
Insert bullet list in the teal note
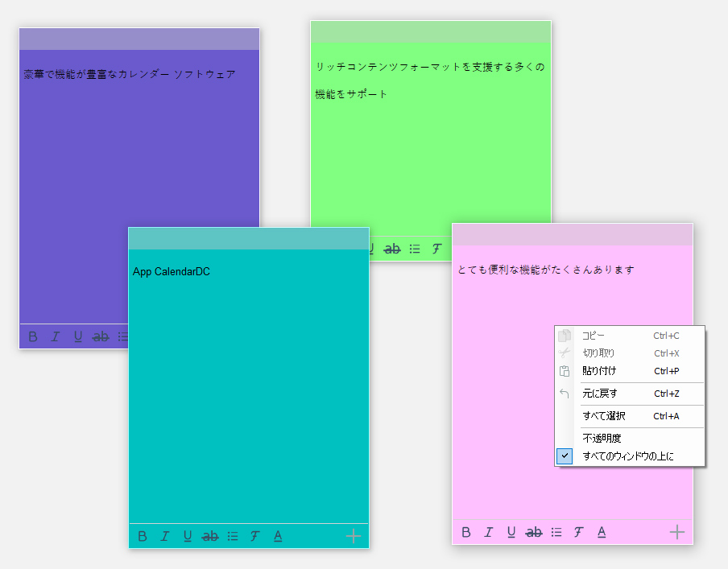pos(233,536)
